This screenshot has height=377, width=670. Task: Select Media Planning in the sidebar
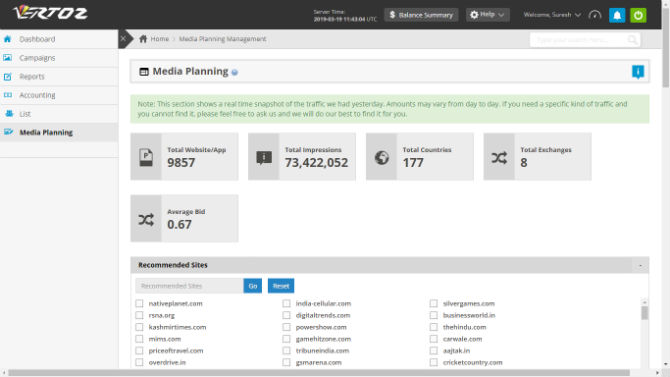click(x=59, y=132)
